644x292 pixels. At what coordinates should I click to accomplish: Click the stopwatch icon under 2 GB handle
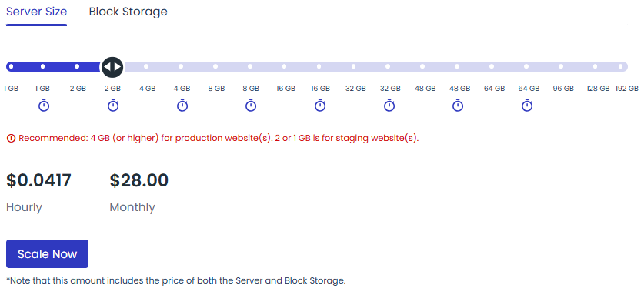(113, 106)
